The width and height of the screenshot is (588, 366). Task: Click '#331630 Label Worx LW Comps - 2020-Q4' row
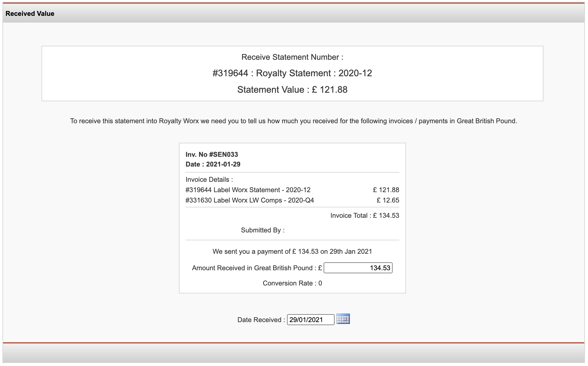292,200
